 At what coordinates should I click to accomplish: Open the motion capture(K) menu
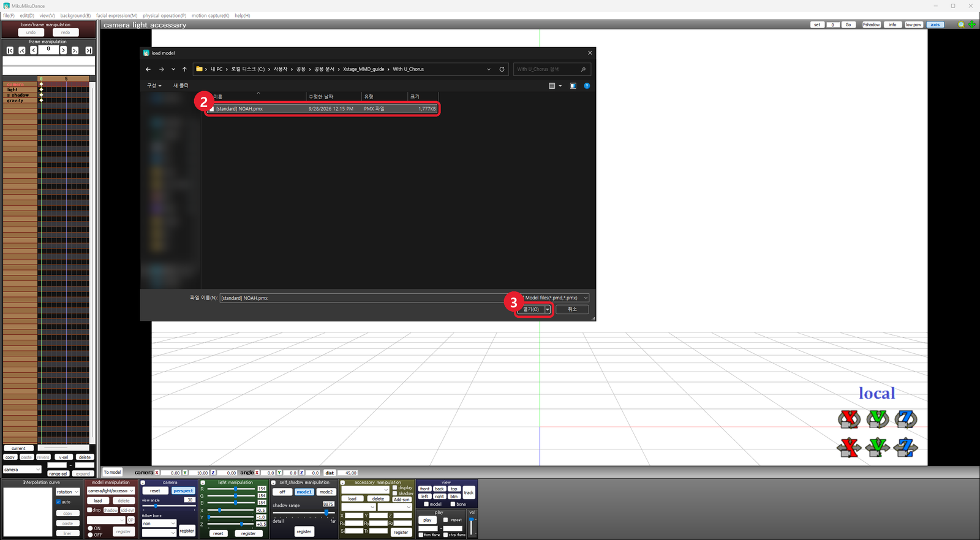[210, 15]
